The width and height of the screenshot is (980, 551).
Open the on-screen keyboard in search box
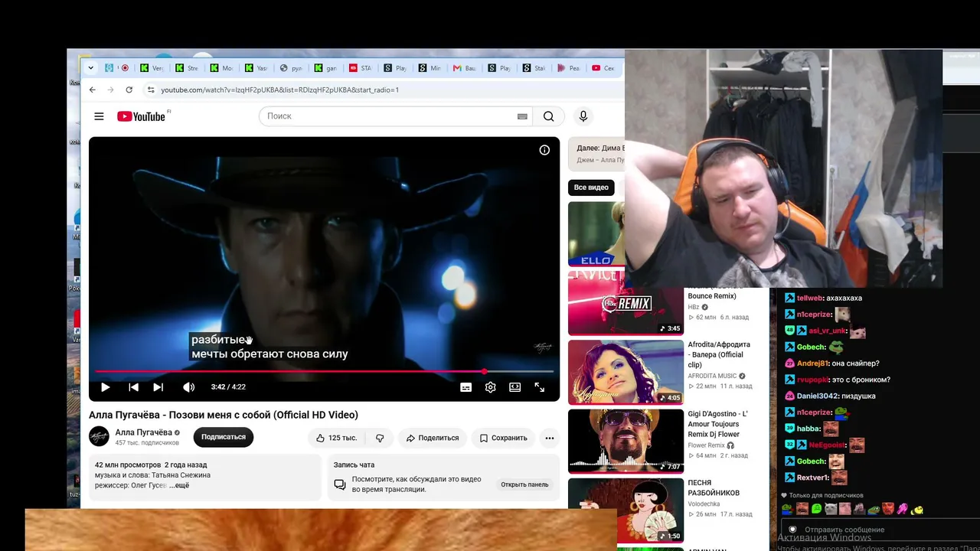pyautogui.click(x=522, y=116)
